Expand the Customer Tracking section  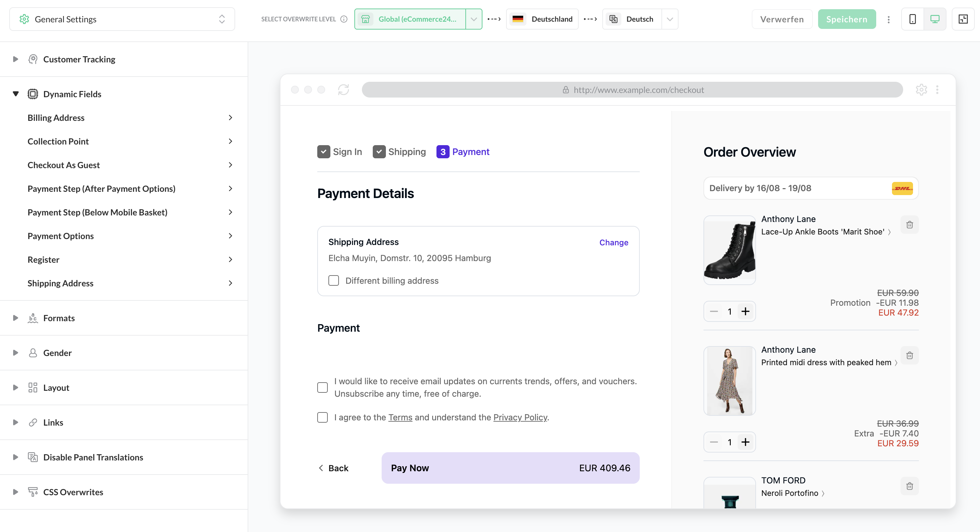click(x=15, y=59)
